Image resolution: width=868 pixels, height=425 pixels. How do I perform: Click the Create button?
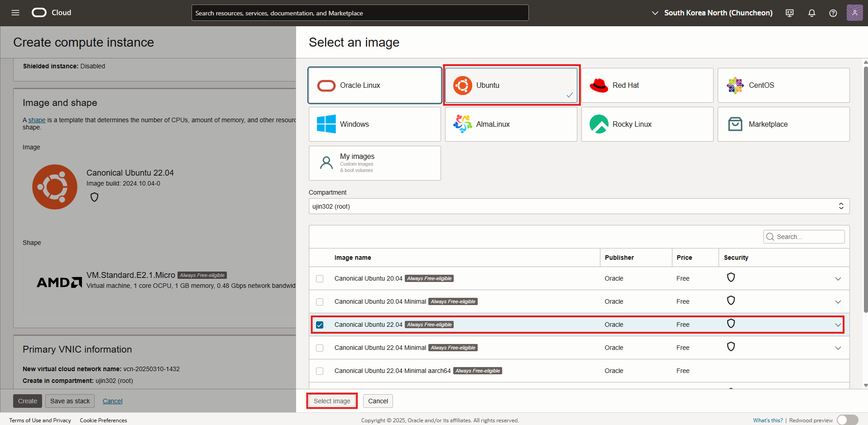tap(28, 401)
